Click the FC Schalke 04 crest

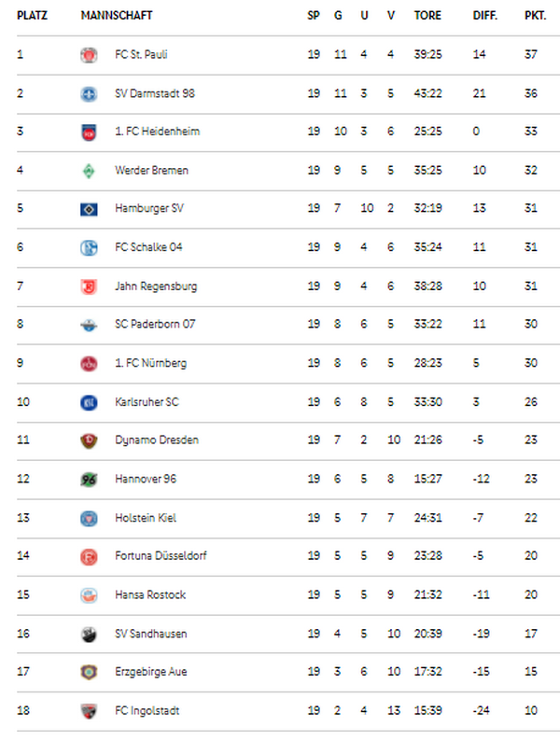coord(89,248)
